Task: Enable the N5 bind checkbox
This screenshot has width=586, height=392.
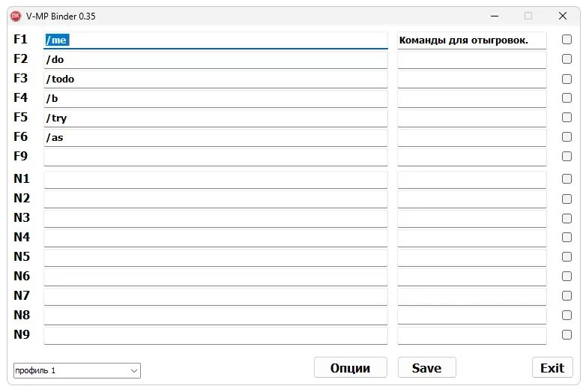Action: point(567,256)
